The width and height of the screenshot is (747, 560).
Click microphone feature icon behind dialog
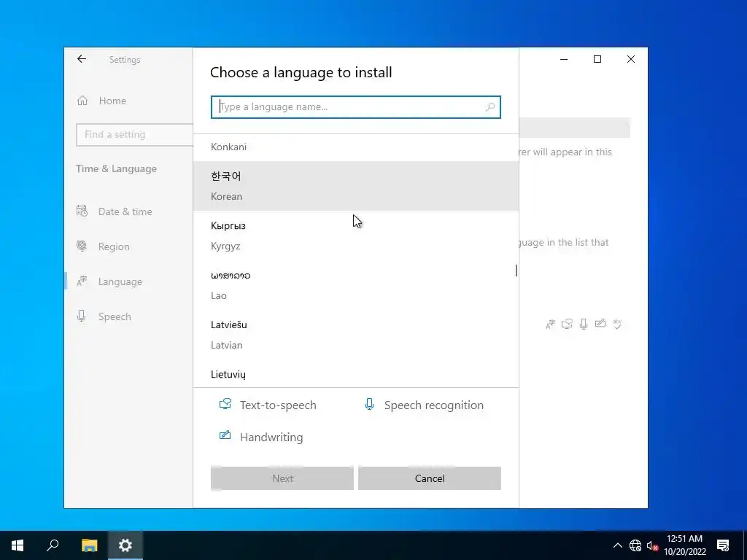(x=584, y=324)
